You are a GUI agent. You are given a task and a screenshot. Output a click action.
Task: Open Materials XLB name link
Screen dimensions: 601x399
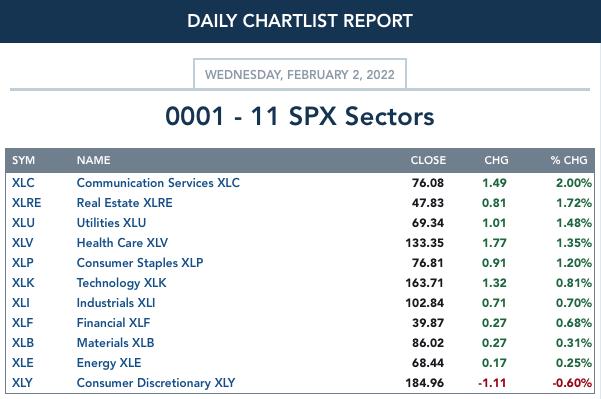click(115, 343)
